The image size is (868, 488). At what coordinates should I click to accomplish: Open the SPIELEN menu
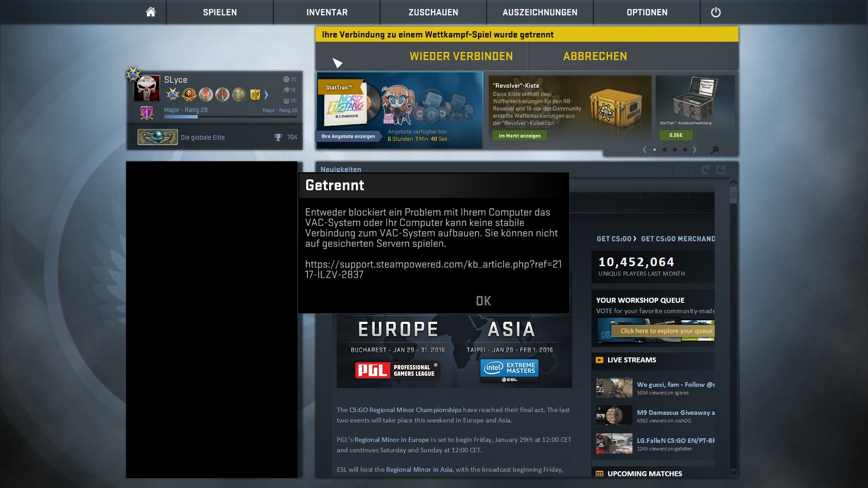click(220, 12)
